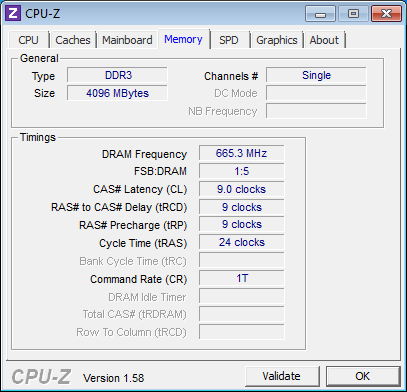Select the Mainboard tab
This screenshot has width=407, height=392.
(127, 40)
